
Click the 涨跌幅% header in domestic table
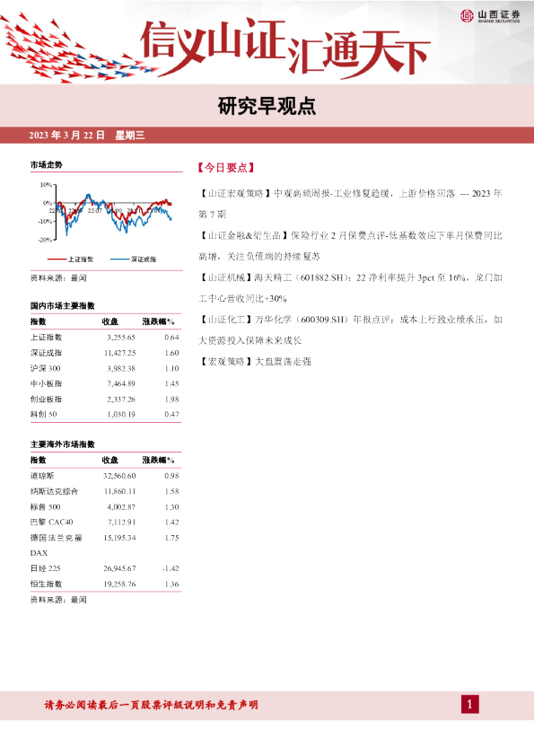pos(158,321)
